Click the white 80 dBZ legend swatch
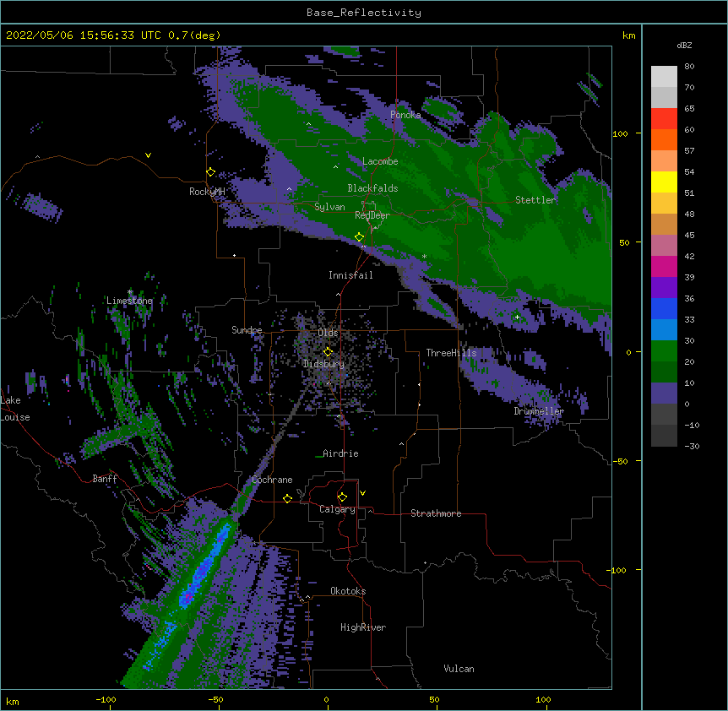Image resolution: width=728 pixels, height=711 pixels. (664, 77)
